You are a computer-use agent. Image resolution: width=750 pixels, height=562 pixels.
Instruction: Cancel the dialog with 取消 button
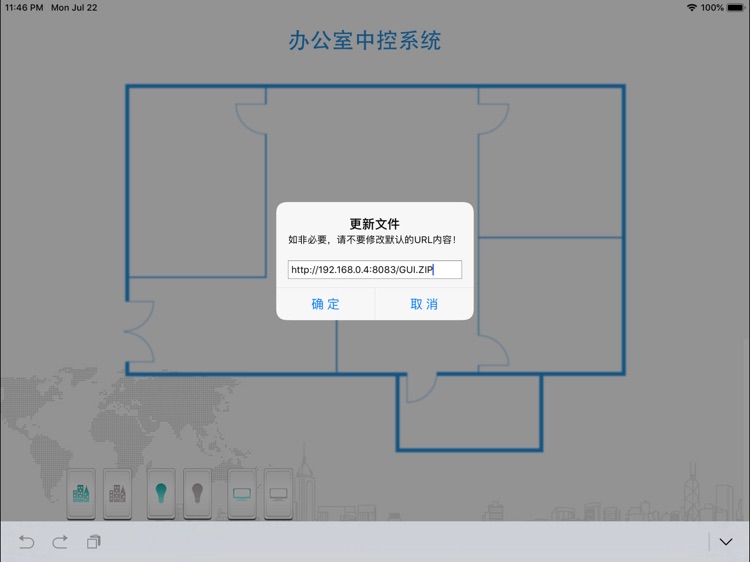tap(424, 304)
